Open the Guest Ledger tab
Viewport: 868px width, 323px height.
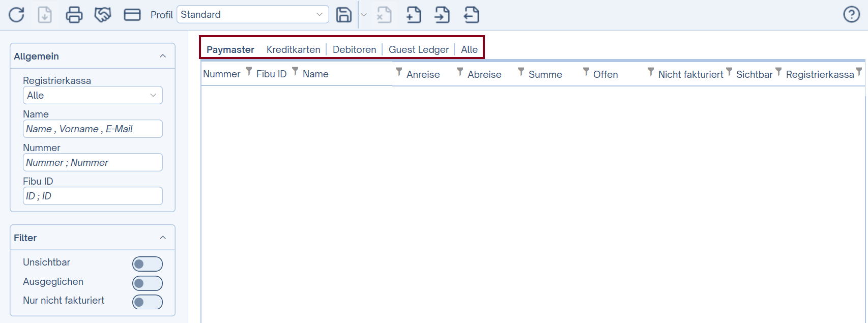tap(419, 49)
